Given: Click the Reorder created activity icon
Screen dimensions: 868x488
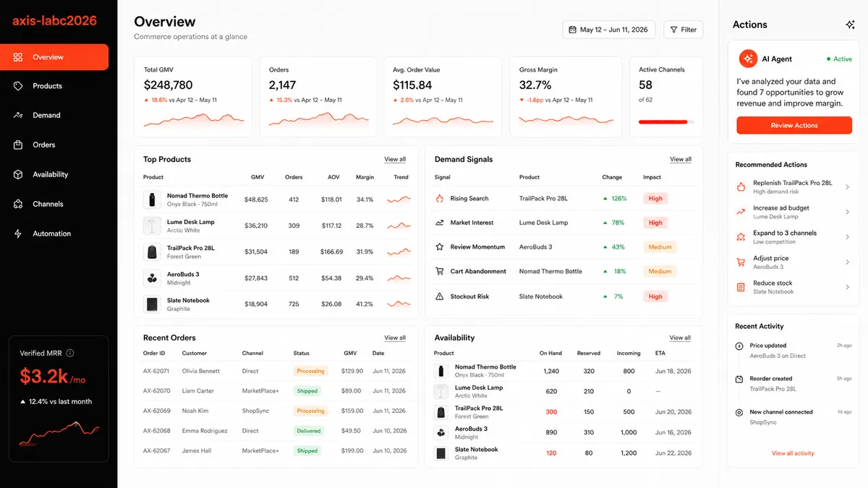Looking at the screenshot, I should (739, 379).
